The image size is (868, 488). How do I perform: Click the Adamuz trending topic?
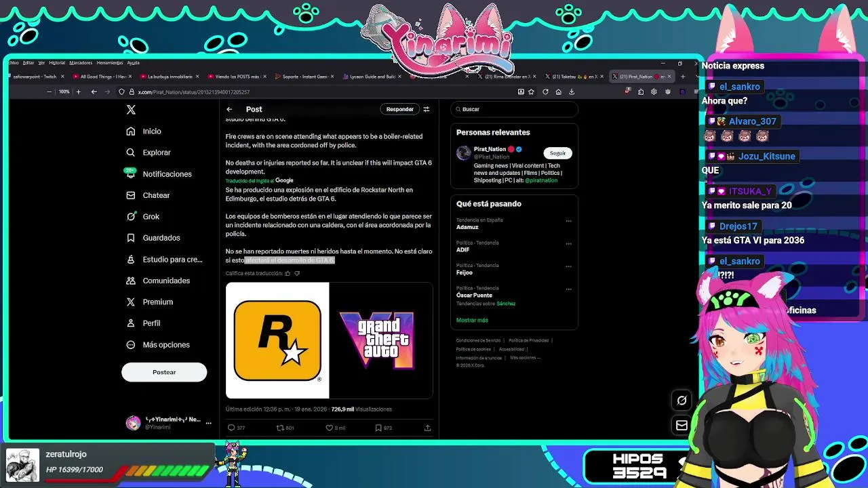tap(467, 227)
